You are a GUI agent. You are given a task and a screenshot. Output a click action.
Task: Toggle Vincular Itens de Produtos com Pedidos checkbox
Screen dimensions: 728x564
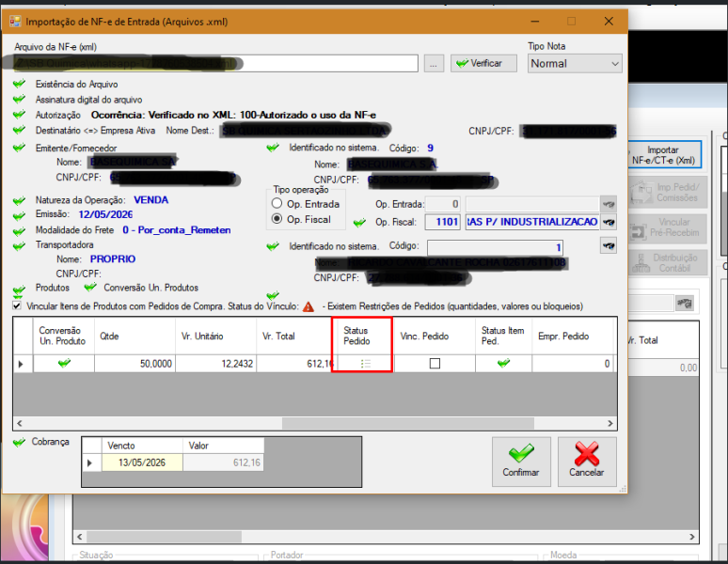coord(17,305)
